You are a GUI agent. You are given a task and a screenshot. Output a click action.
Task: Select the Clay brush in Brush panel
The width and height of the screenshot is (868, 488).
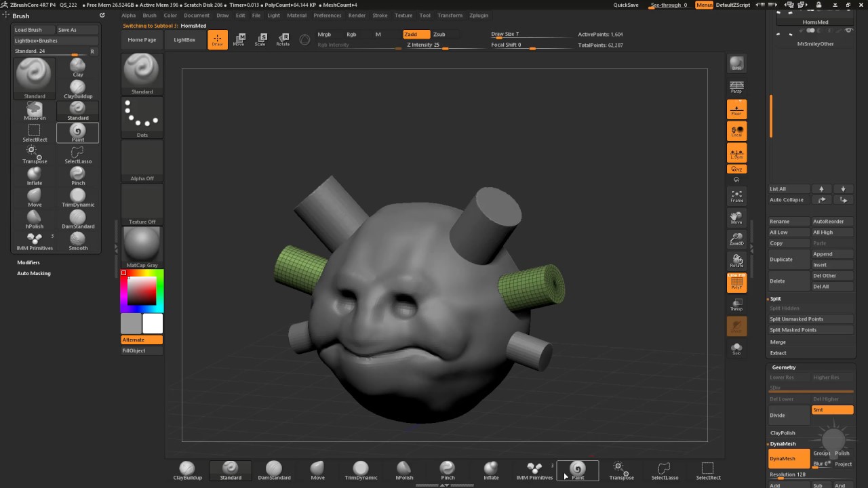[78, 68]
